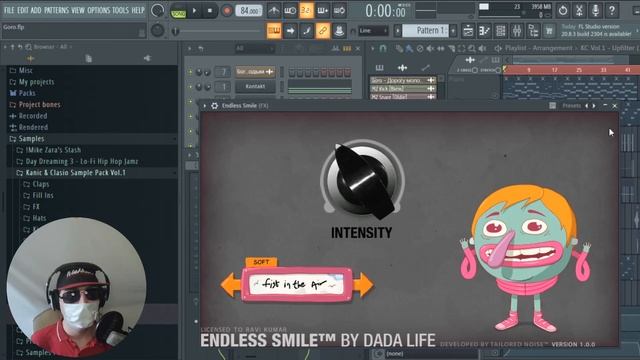640x360 pixels.
Task: Toggle the Record button
Action: (x=227, y=11)
